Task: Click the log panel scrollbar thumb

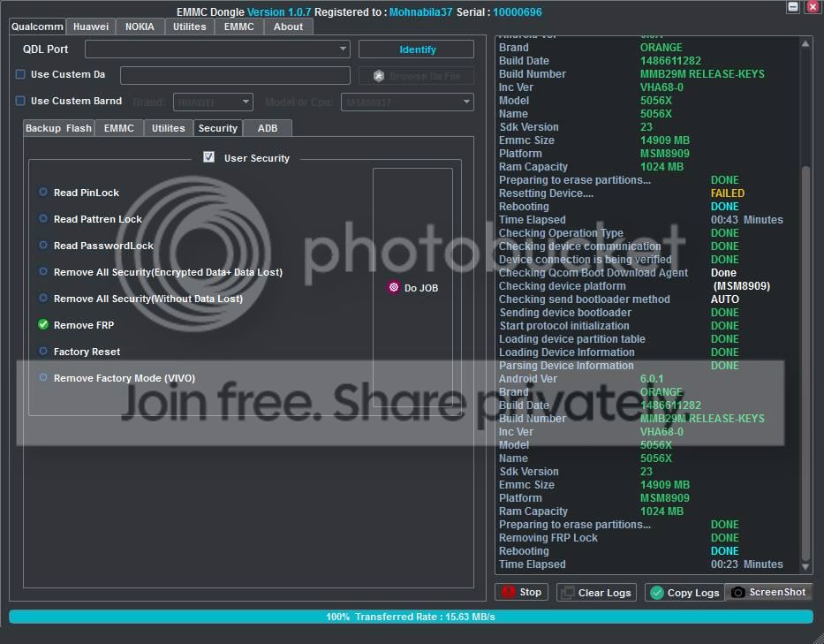Action: [x=805, y=363]
